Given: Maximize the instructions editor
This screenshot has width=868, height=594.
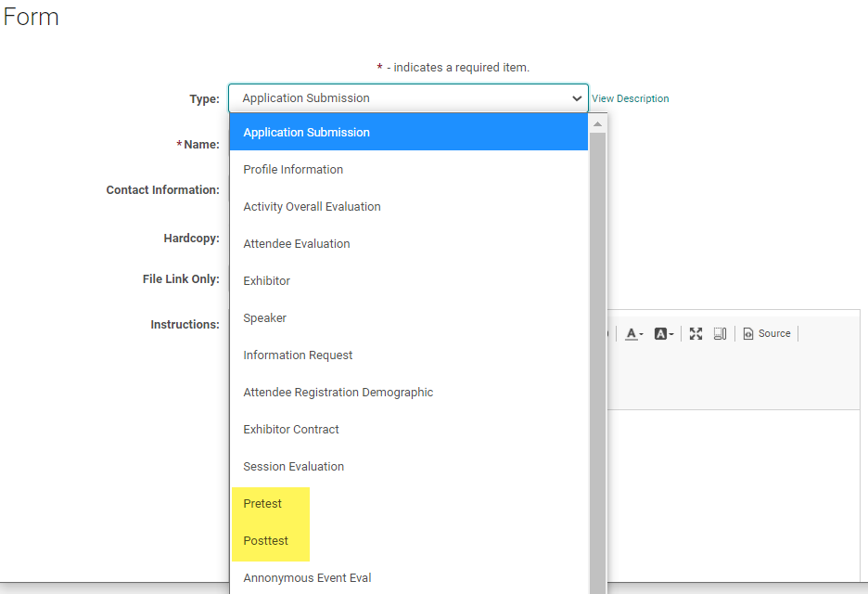Looking at the screenshot, I should click(696, 334).
